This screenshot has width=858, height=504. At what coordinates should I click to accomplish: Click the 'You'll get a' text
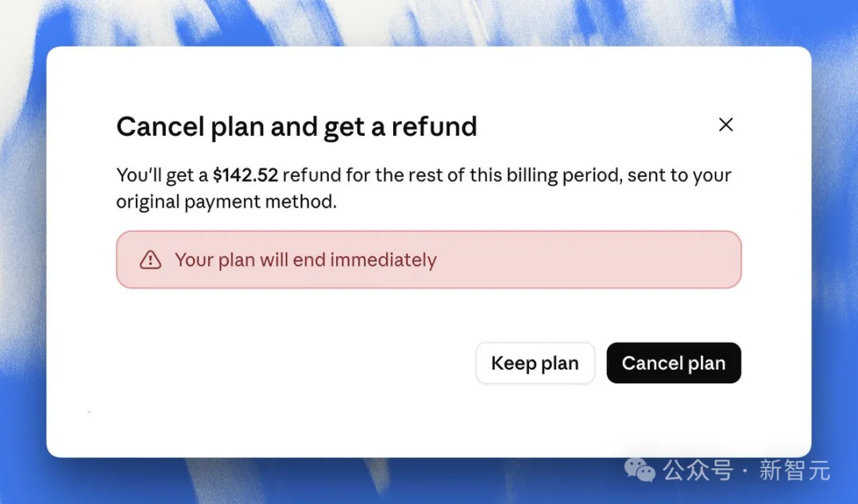[163, 175]
